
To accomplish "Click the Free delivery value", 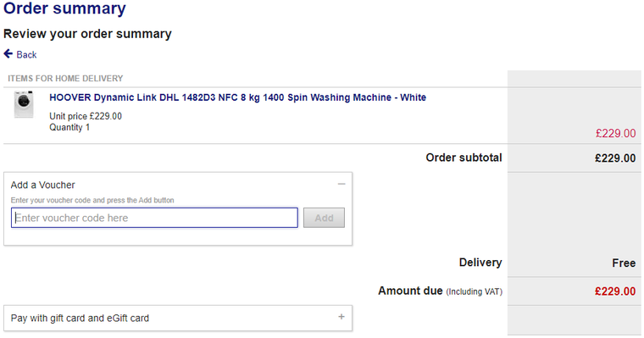I will tap(624, 263).
